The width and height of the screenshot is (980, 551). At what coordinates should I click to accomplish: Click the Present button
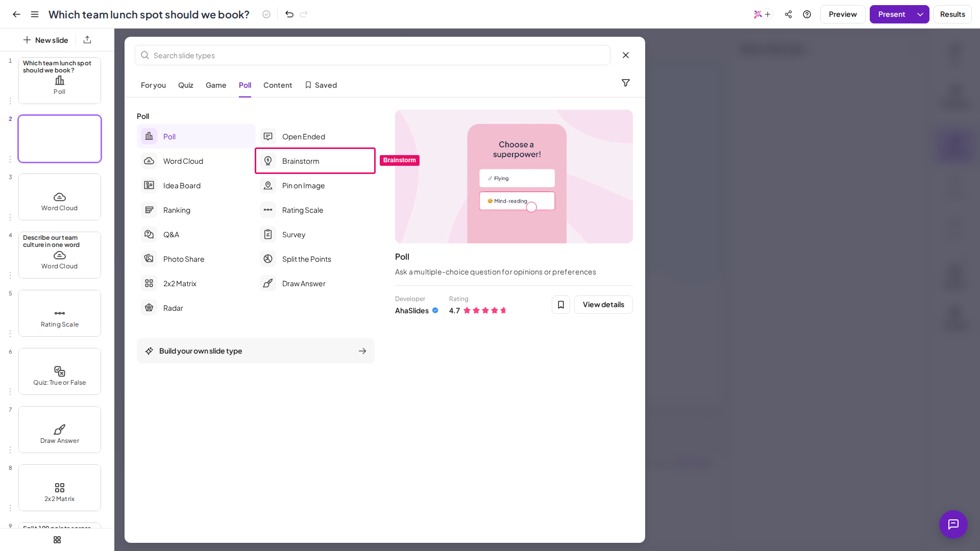point(891,14)
